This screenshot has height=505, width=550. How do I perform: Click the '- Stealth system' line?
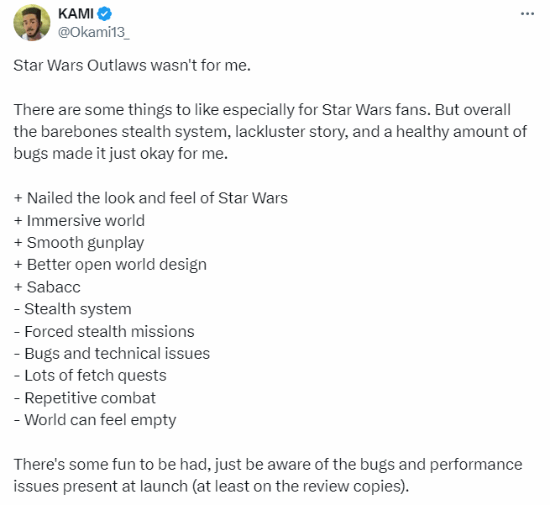point(73,309)
